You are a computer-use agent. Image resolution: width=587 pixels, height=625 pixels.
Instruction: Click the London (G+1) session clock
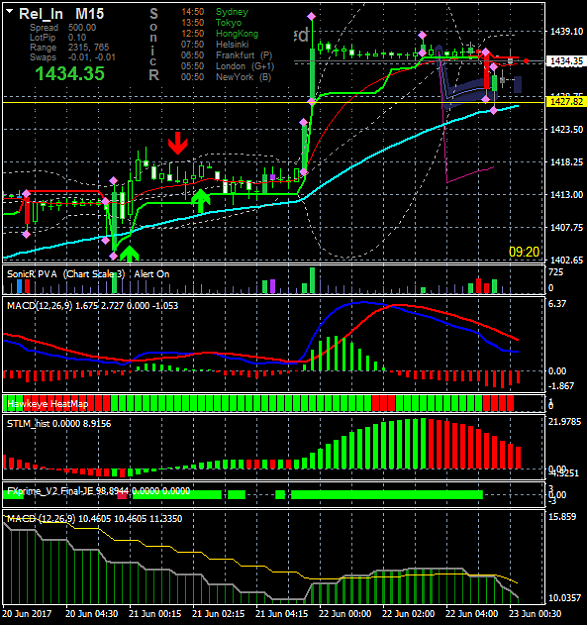click(x=228, y=66)
